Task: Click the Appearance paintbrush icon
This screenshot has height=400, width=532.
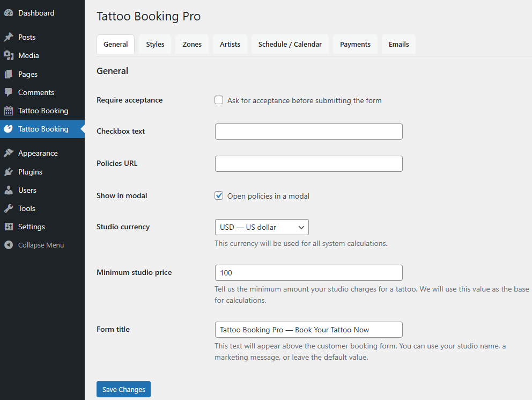Action: pos(9,153)
